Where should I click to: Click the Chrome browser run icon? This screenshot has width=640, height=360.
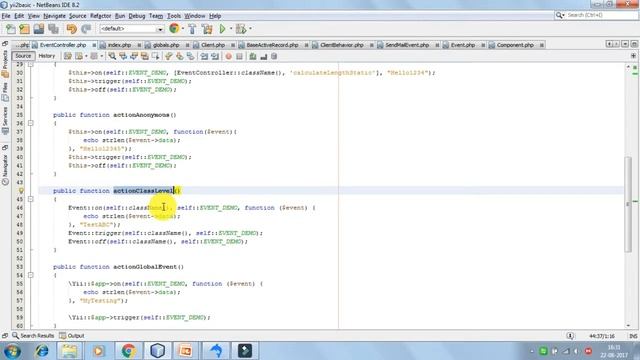click(174, 29)
